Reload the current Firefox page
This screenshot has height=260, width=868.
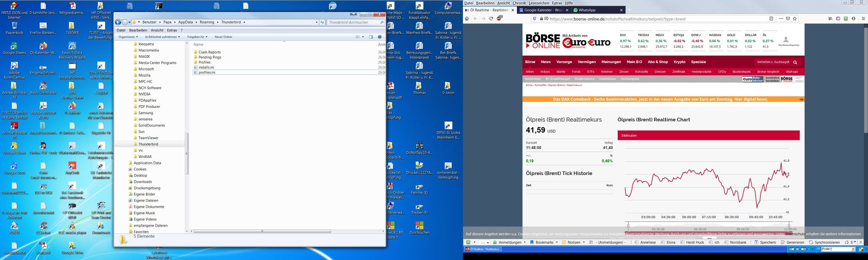(x=491, y=19)
